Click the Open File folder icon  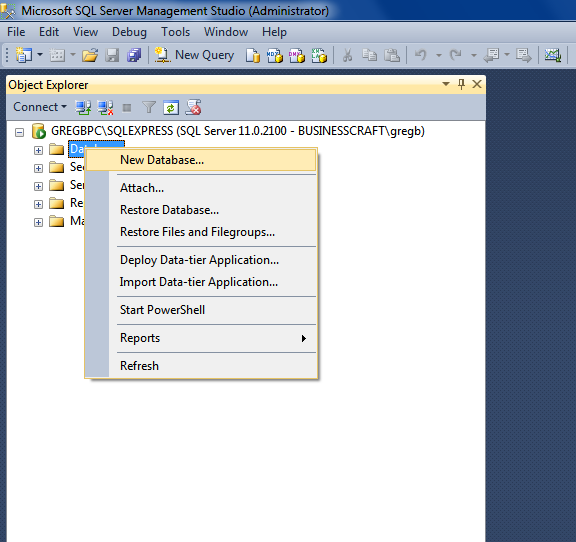coord(90,55)
